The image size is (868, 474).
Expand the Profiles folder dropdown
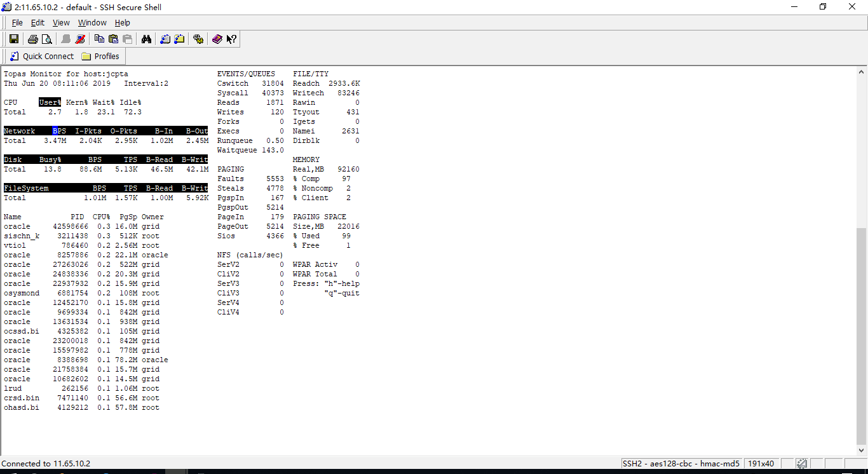point(100,57)
